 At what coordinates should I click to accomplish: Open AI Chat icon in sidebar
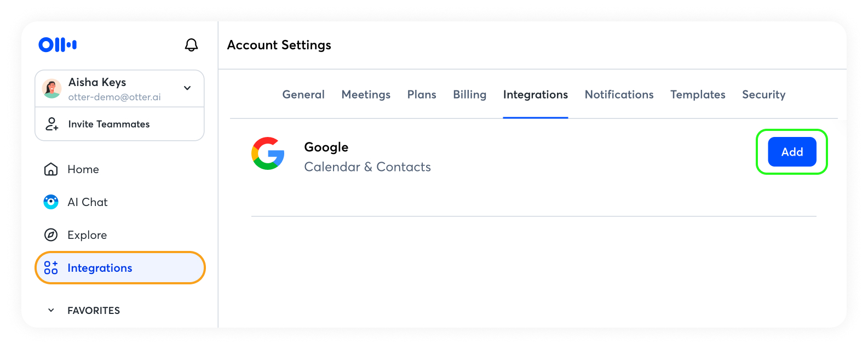[x=51, y=202]
